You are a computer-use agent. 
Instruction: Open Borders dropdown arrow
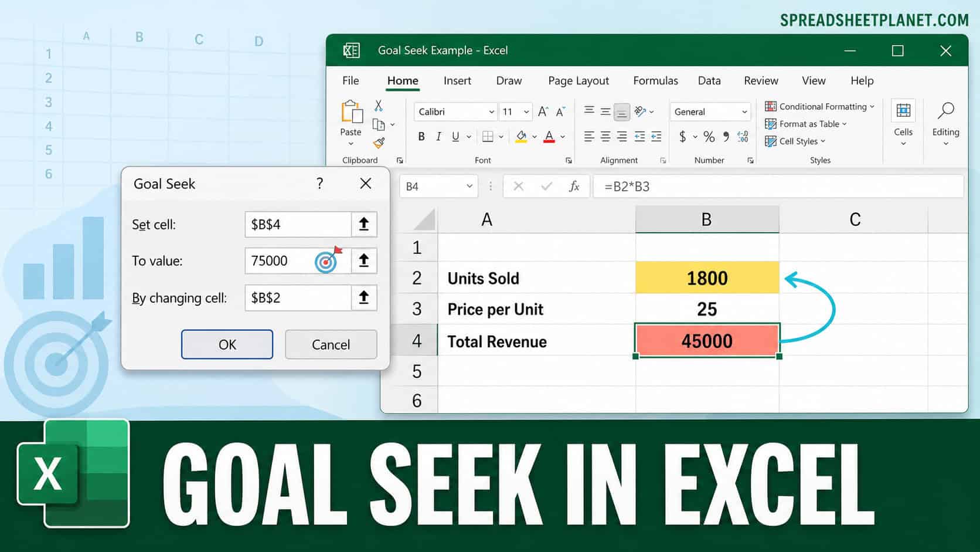point(501,137)
